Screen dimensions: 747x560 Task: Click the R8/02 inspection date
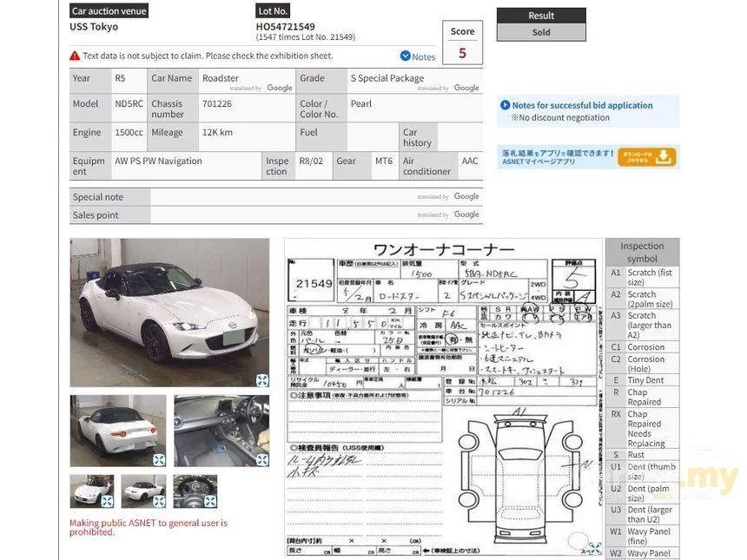(x=311, y=161)
